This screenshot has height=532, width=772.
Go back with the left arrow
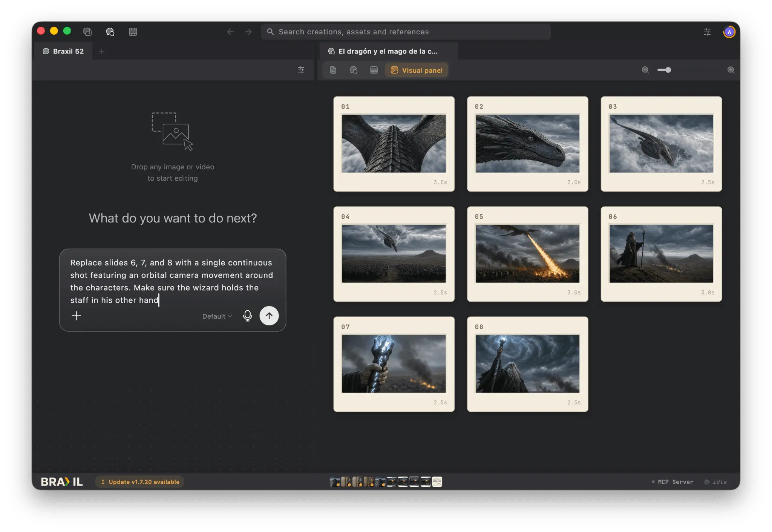pyautogui.click(x=230, y=32)
